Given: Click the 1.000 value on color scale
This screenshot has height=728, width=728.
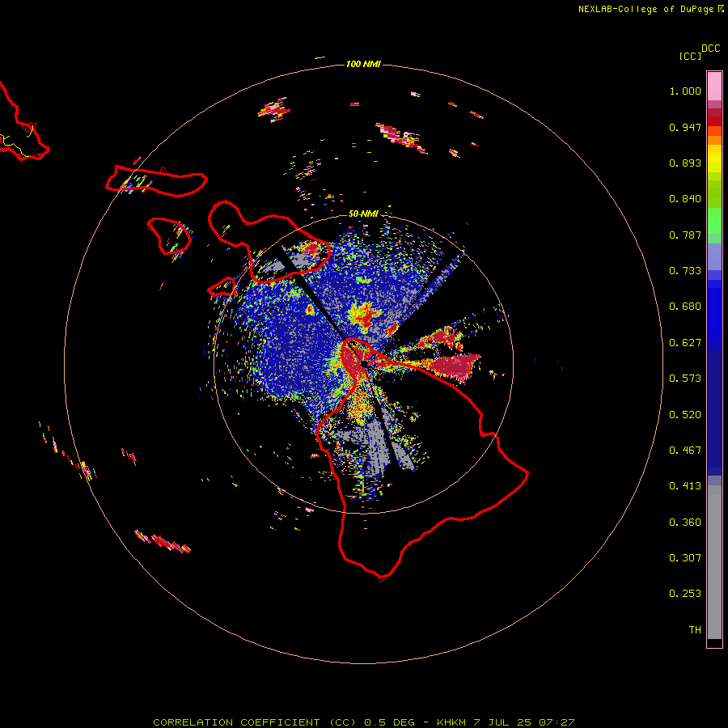Looking at the screenshot, I should [x=685, y=91].
